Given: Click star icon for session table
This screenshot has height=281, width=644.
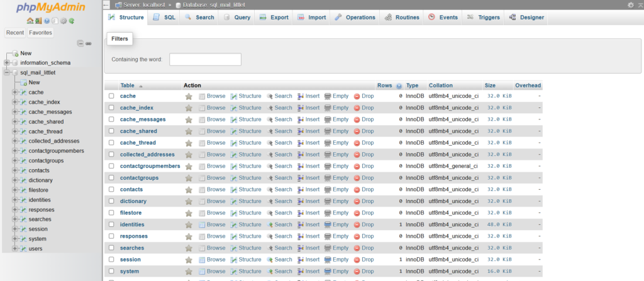Looking at the screenshot, I should (189, 260).
